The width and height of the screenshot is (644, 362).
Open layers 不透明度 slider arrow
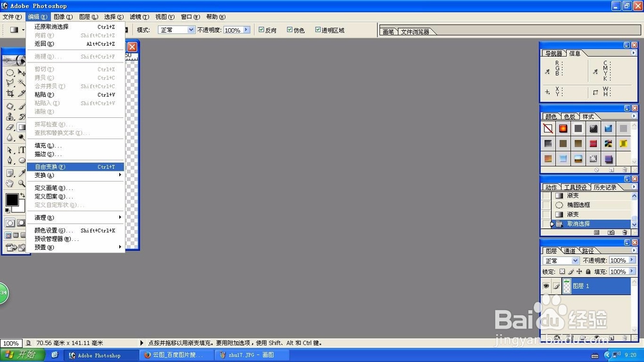click(632, 260)
